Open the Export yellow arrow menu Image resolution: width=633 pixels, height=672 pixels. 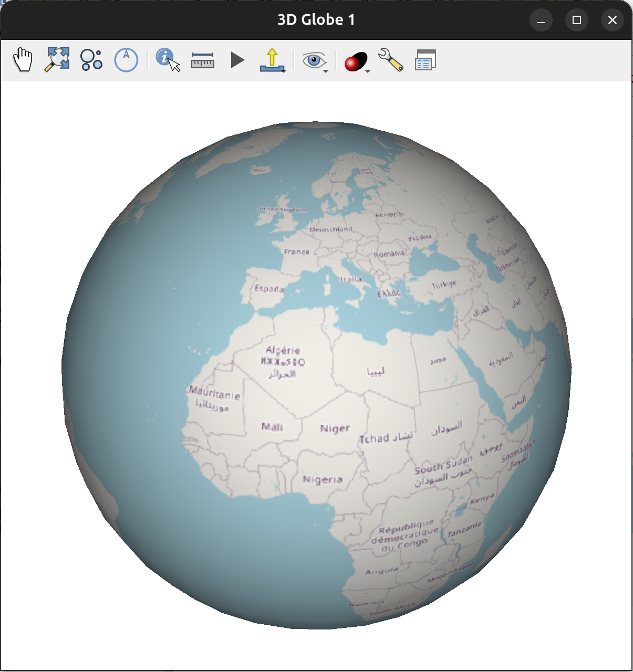272,60
